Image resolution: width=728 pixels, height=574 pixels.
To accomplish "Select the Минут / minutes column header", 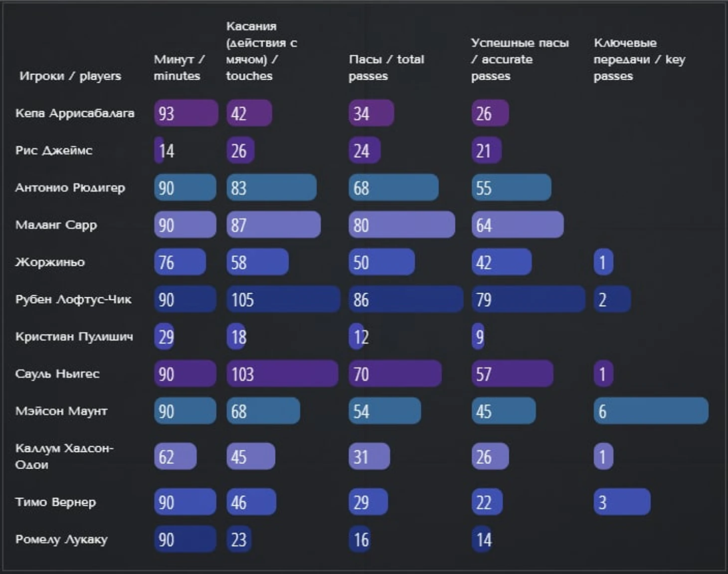I will coord(179,67).
